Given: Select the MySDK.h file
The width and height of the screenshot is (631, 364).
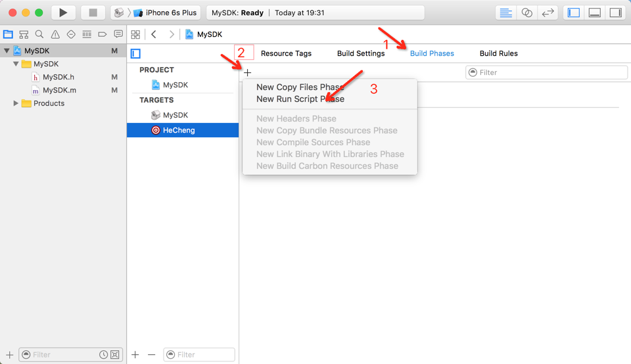Looking at the screenshot, I should coord(58,77).
